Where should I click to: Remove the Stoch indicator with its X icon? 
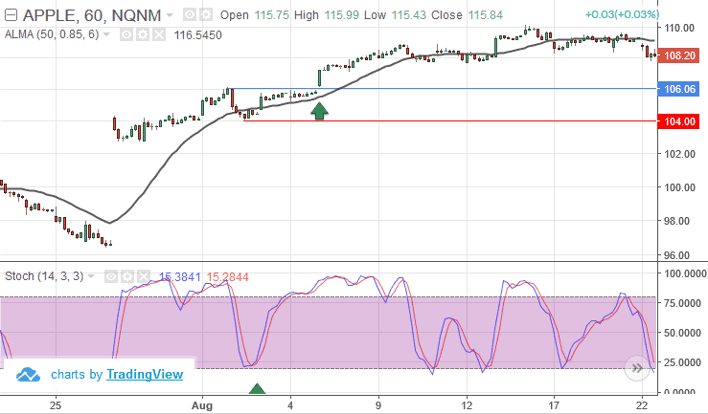[x=144, y=276]
